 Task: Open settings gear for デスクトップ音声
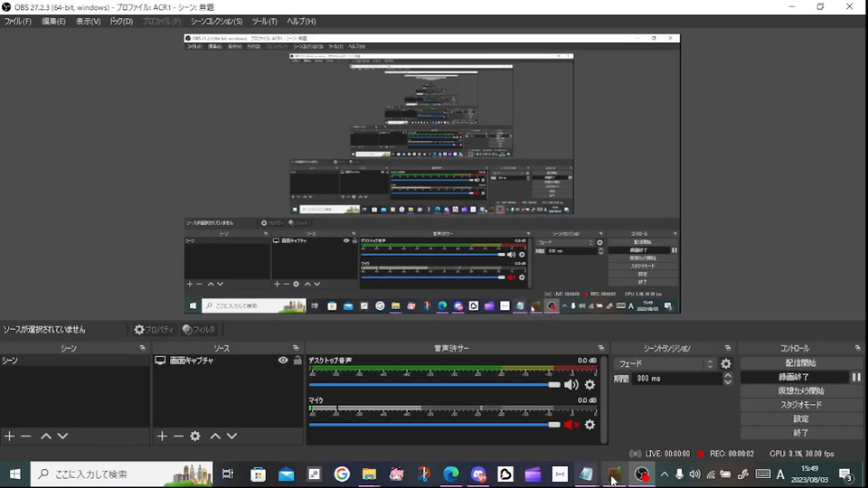click(590, 385)
